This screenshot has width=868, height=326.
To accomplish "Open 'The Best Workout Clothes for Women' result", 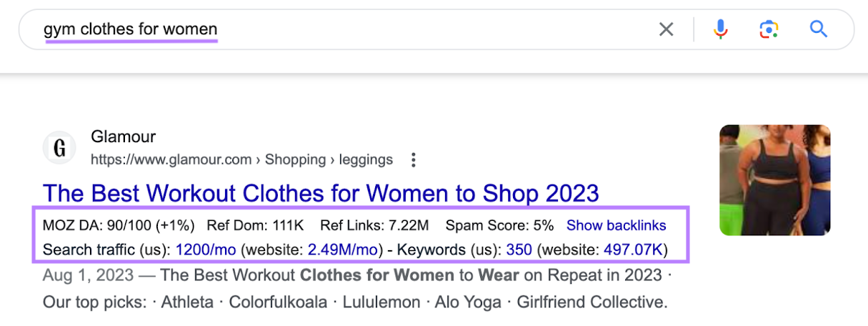I will pyautogui.click(x=321, y=193).
